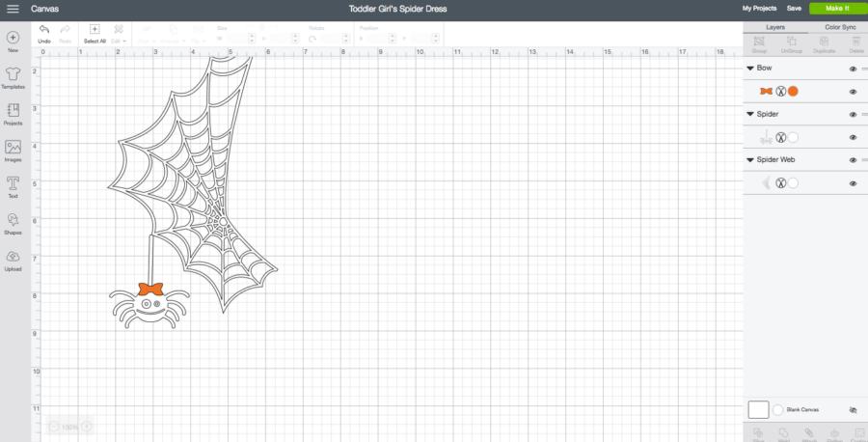Choose Select All in toolbar
The height and width of the screenshot is (442, 868).
pos(95,34)
